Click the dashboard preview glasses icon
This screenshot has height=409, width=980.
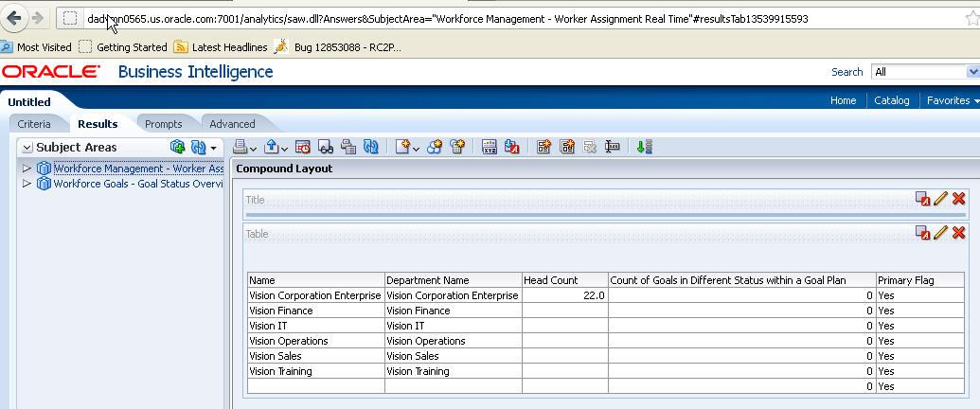pos(326,147)
